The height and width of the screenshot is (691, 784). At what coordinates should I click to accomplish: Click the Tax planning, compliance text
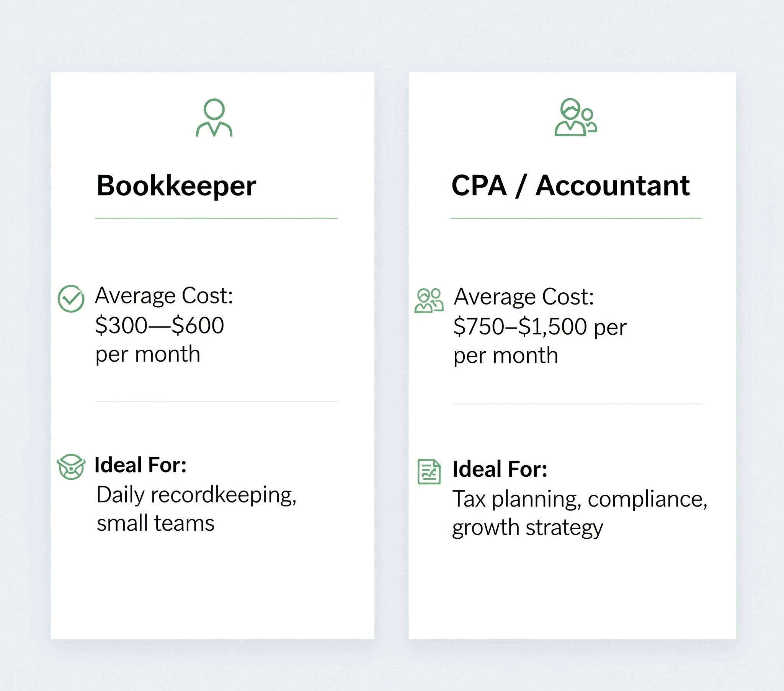pos(580,499)
